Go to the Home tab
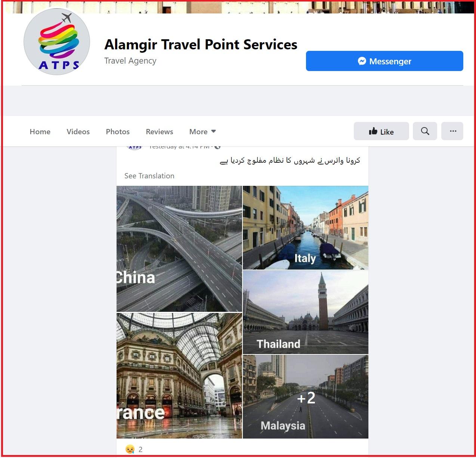This screenshot has width=476, height=458. [40, 132]
